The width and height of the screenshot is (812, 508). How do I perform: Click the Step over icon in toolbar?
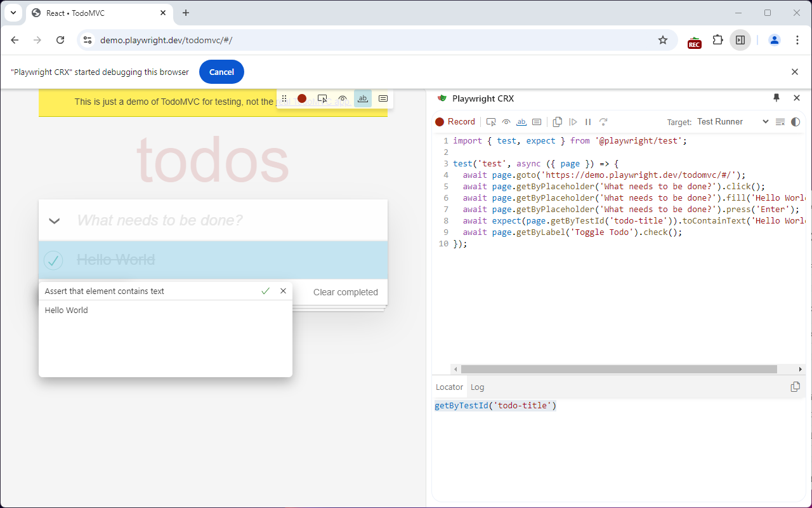click(603, 122)
